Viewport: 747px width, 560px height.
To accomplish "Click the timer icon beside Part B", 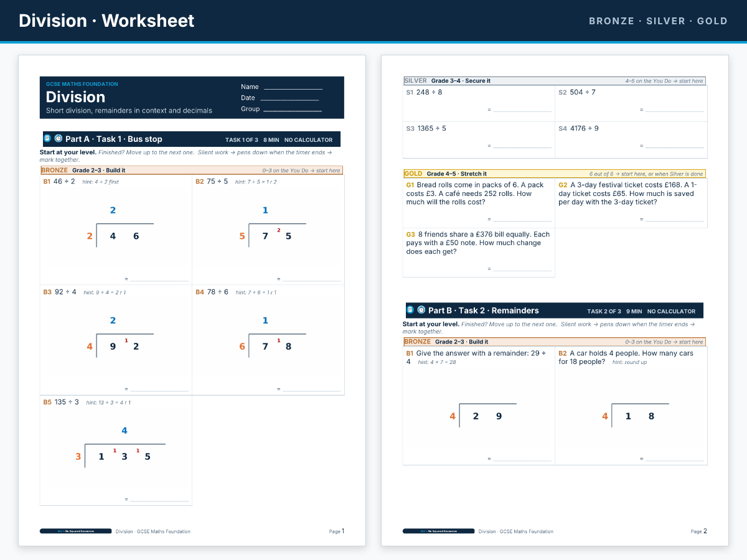I will [x=421, y=310].
